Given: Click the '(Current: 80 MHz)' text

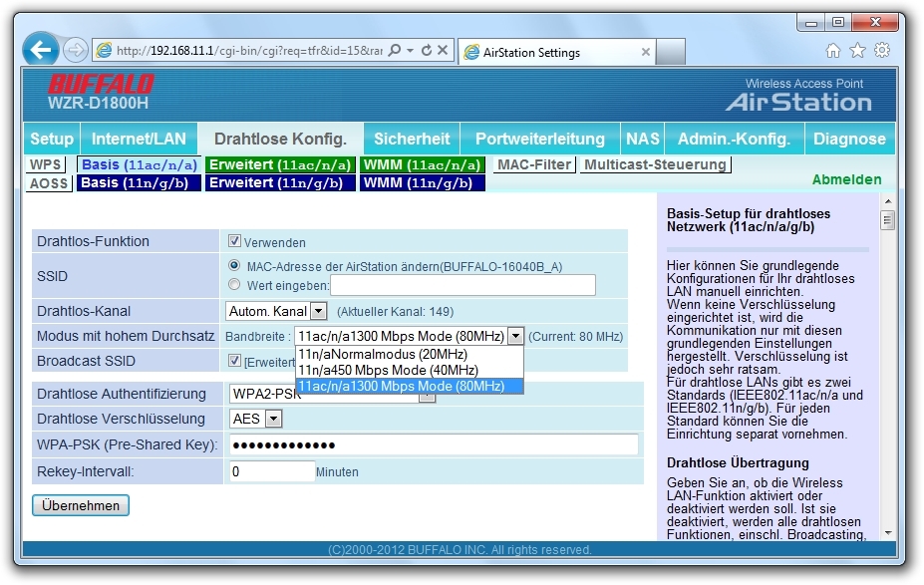Looking at the screenshot, I should pos(576,337).
